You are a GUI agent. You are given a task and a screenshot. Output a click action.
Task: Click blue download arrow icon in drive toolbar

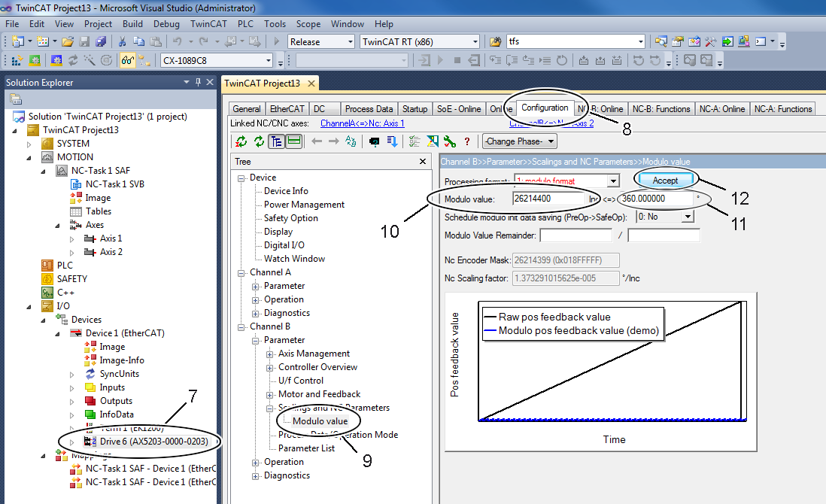[x=393, y=141]
